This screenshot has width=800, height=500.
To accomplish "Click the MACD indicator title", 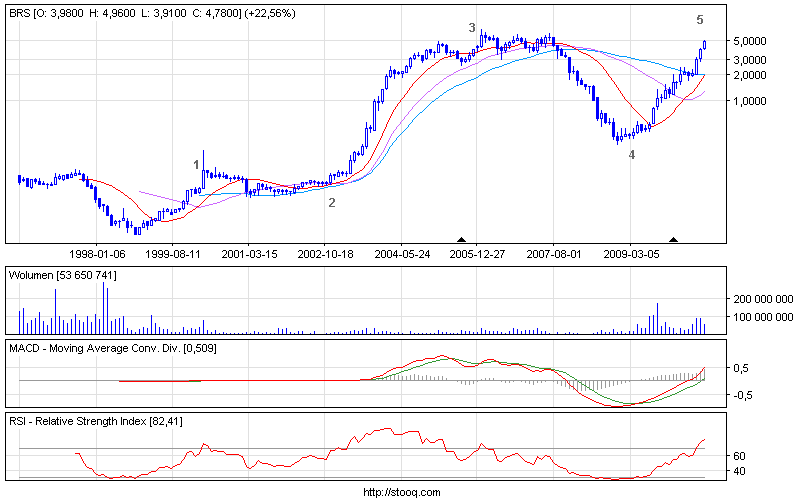I will 113,348.
